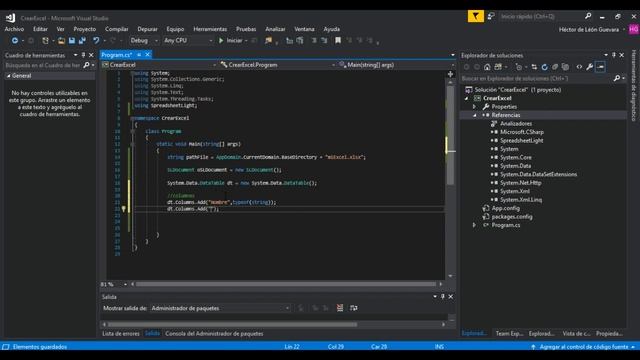Switch to Consola del Administrador de paquetes tab
This screenshot has height=360, width=640.
click(x=214, y=333)
